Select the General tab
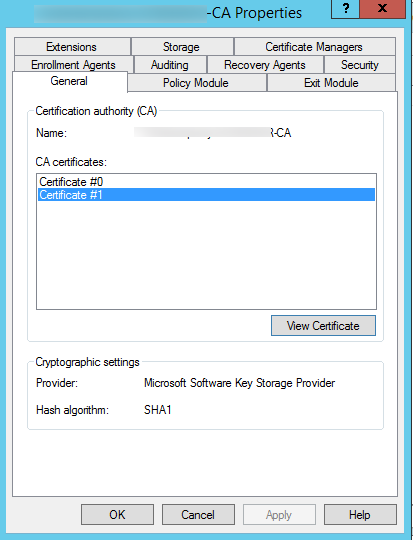 coord(69,81)
